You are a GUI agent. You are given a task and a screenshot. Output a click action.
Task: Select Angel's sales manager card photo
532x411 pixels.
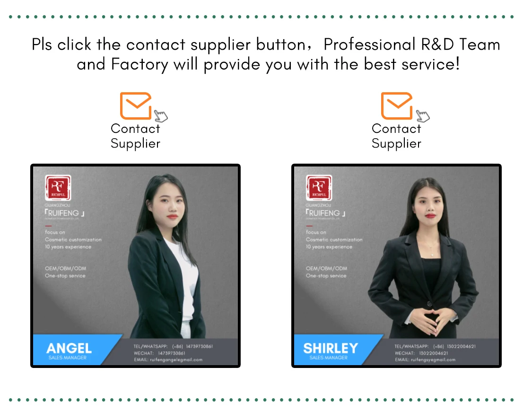[x=135, y=266]
